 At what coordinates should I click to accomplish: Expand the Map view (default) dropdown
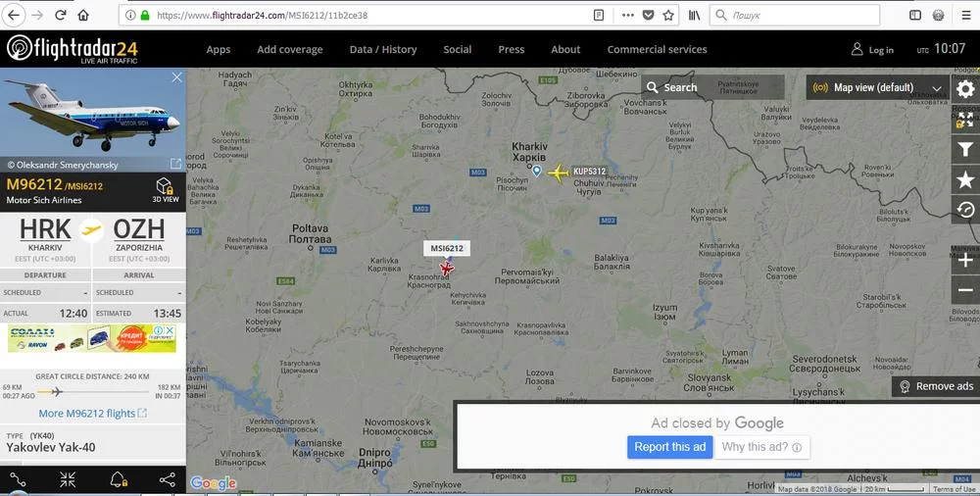pos(877,87)
